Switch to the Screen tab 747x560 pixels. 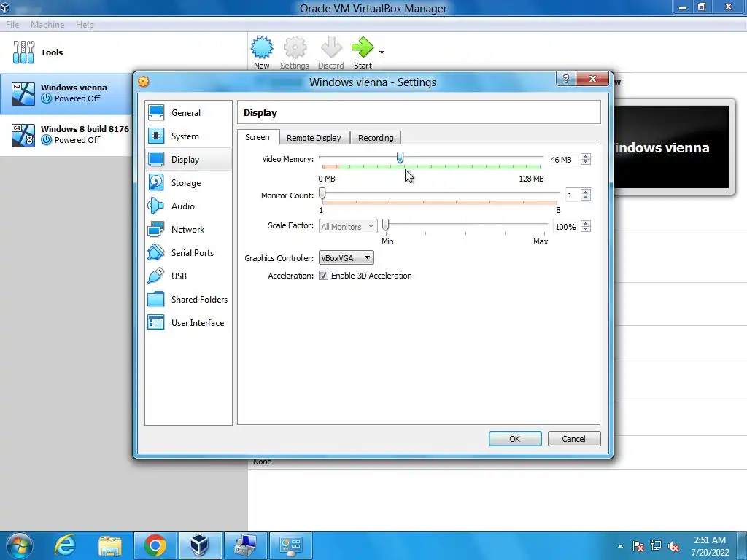pyautogui.click(x=258, y=137)
